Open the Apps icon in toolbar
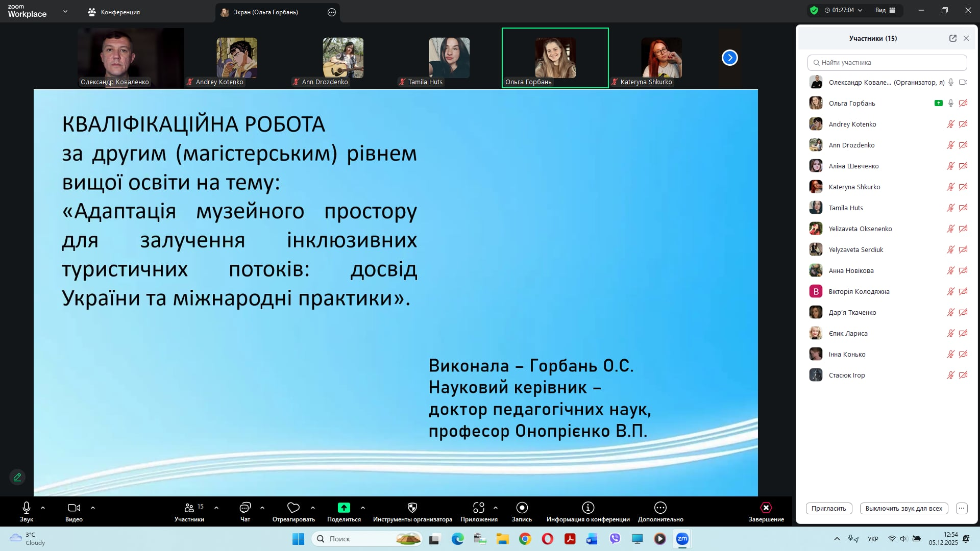This screenshot has width=980, height=551. coord(478,508)
